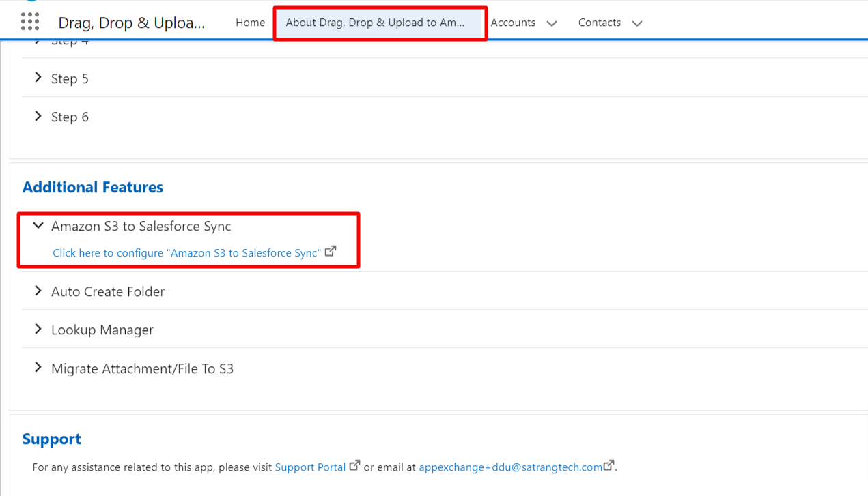Open the Contacts tab dropdown arrow
Image resolution: width=868 pixels, height=496 pixels.
(x=637, y=23)
